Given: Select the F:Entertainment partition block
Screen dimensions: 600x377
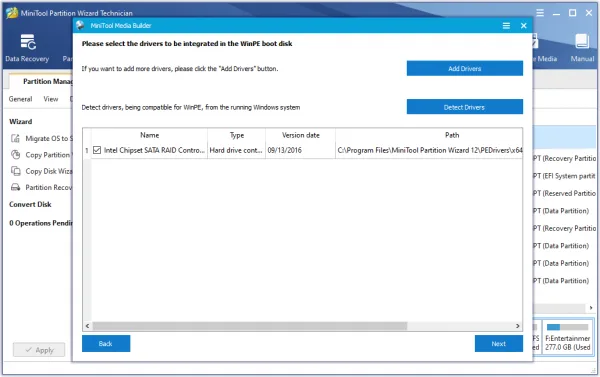Looking at the screenshot, I should [x=567, y=338].
